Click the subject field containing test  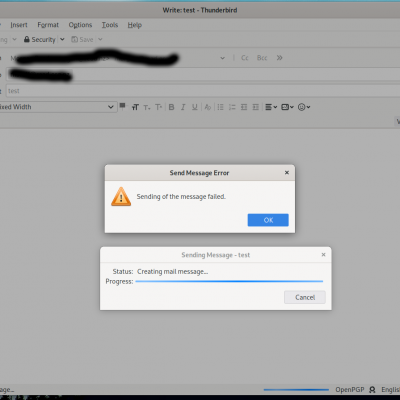click(x=203, y=91)
